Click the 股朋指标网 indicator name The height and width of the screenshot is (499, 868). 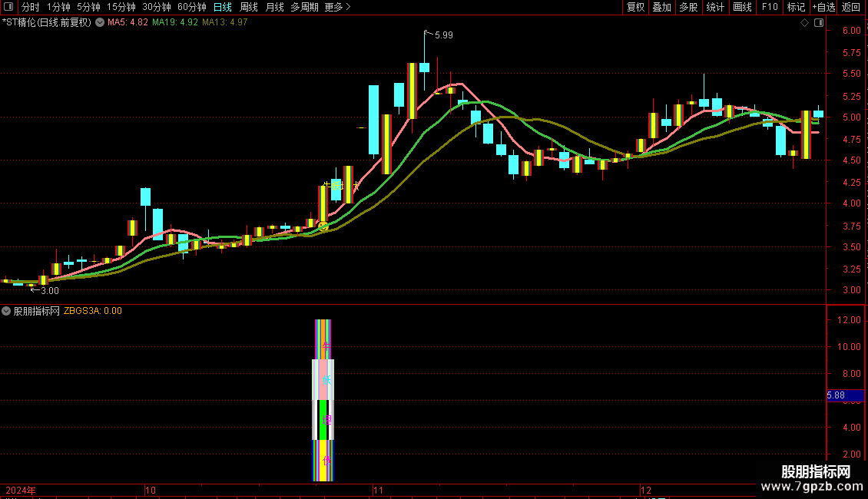[37, 311]
